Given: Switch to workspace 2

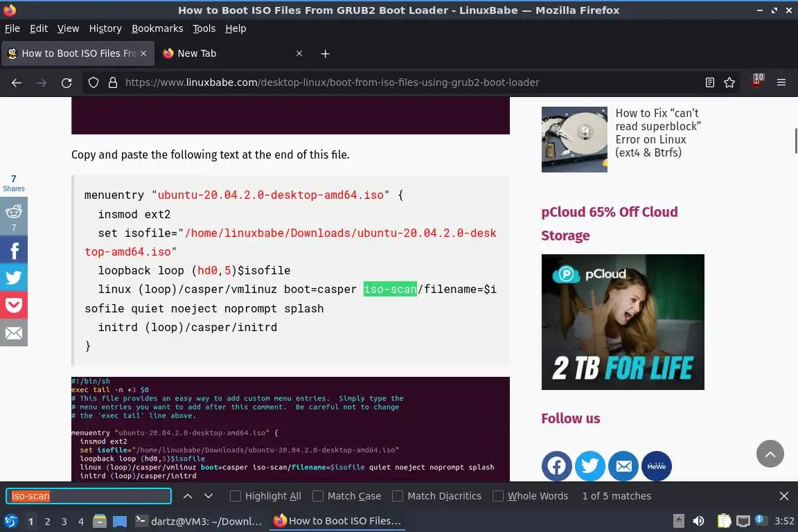Looking at the screenshot, I should coord(47,522).
